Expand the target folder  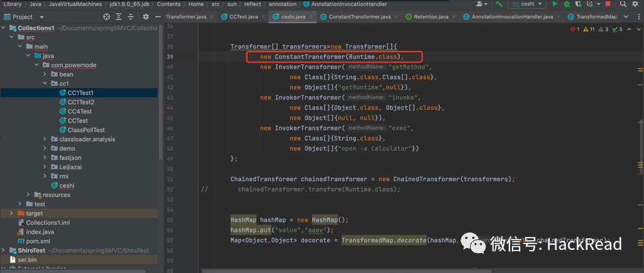tap(12, 213)
